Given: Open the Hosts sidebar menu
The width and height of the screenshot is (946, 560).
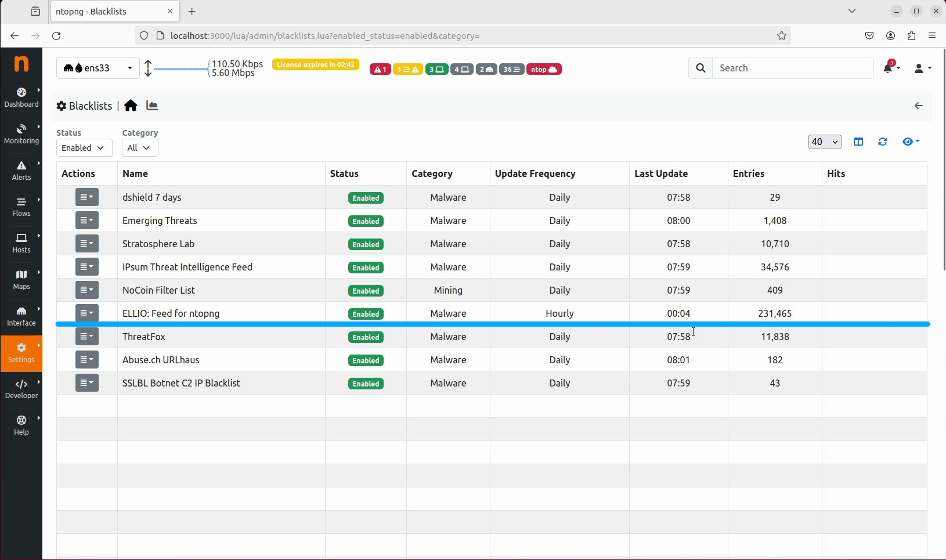Looking at the screenshot, I should 21,243.
